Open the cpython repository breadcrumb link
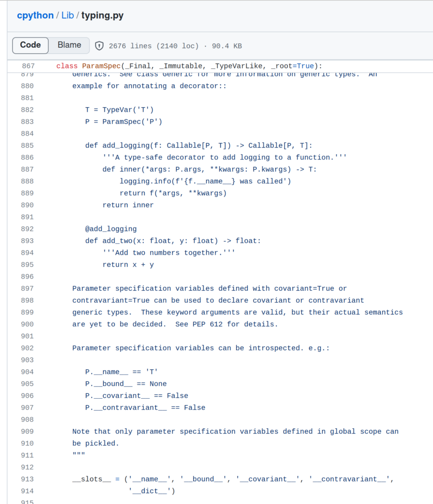Image resolution: width=433 pixels, height=504 pixels. (x=35, y=15)
